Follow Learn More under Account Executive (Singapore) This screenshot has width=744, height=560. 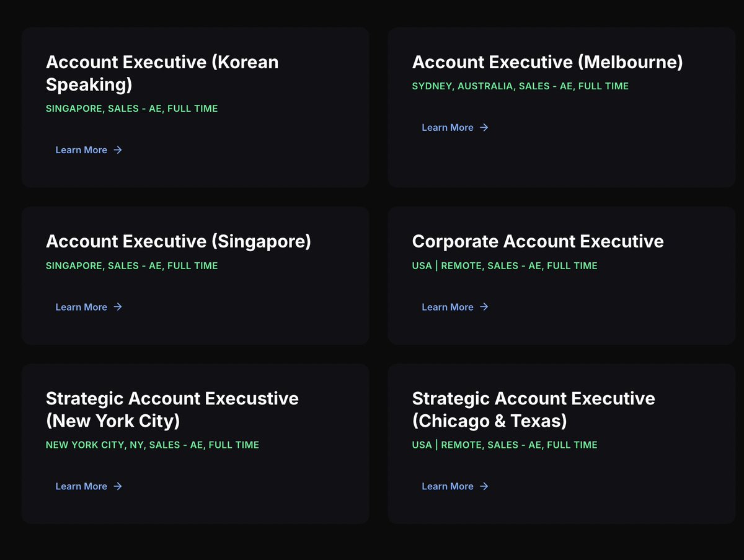(x=89, y=307)
